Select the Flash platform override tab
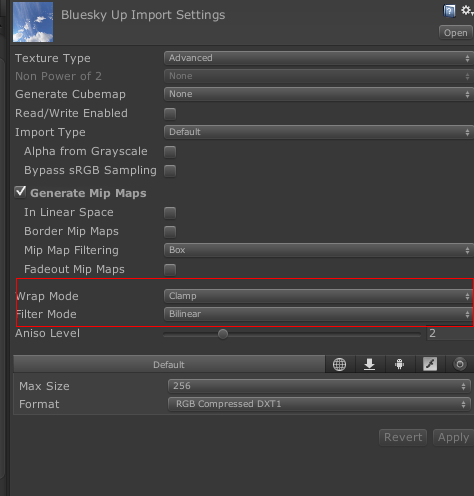This screenshot has height=496, width=474. 430,364
